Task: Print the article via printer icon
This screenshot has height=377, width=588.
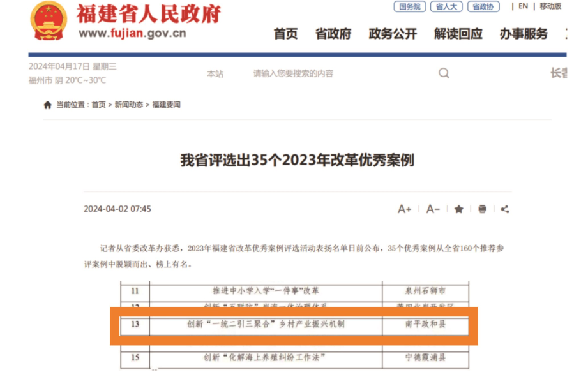Action: [482, 209]
